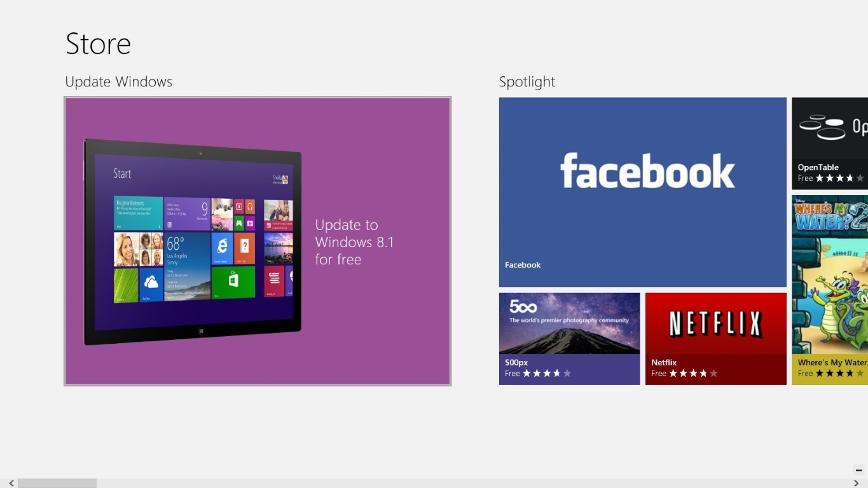868x488 pixels.
Task: Click the scroll right arrow
Action: 857,484
